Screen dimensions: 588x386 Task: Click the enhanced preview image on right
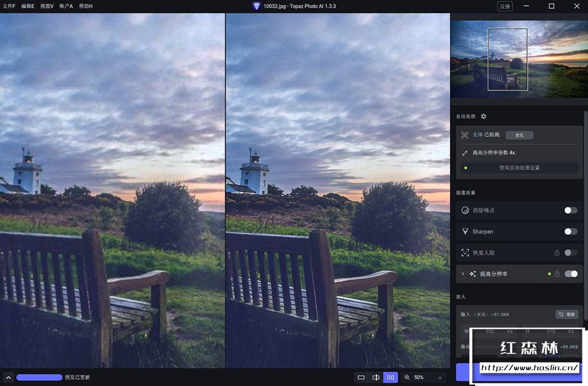click(x=338, y=191)
